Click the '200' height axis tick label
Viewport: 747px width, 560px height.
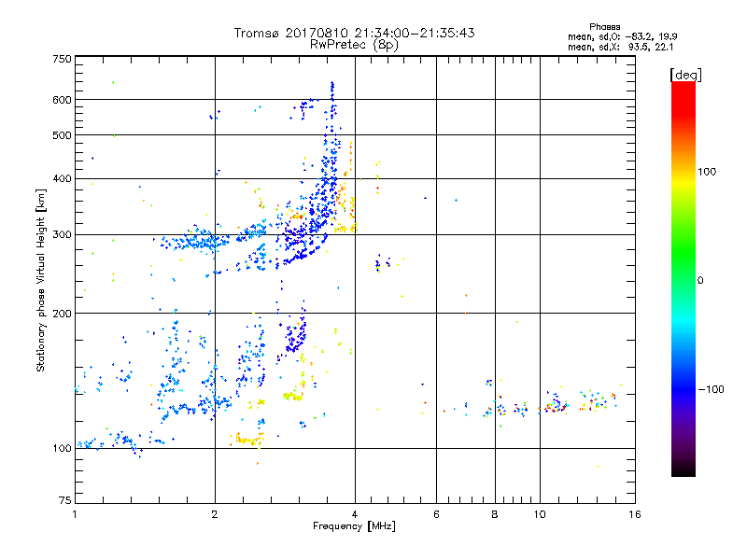pyautogui.click(x=62, y=314)
